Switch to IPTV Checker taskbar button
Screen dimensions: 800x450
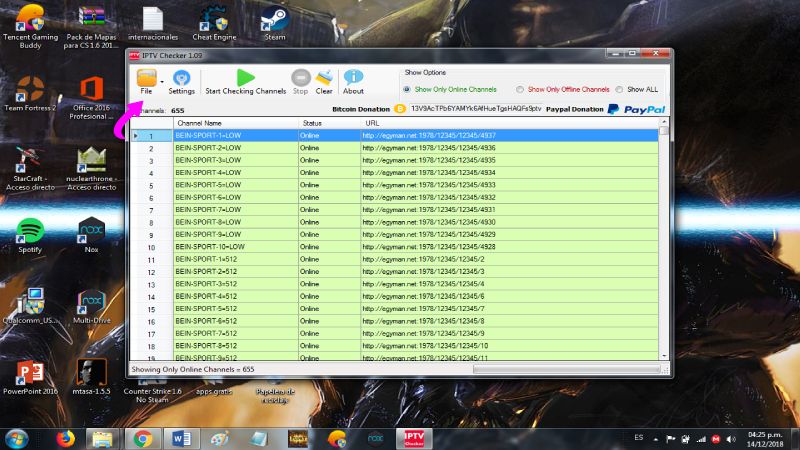point(414,439)
